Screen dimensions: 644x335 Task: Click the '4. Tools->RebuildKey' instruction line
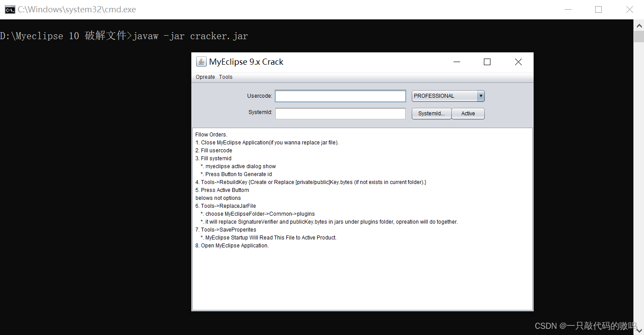point(311,182)
